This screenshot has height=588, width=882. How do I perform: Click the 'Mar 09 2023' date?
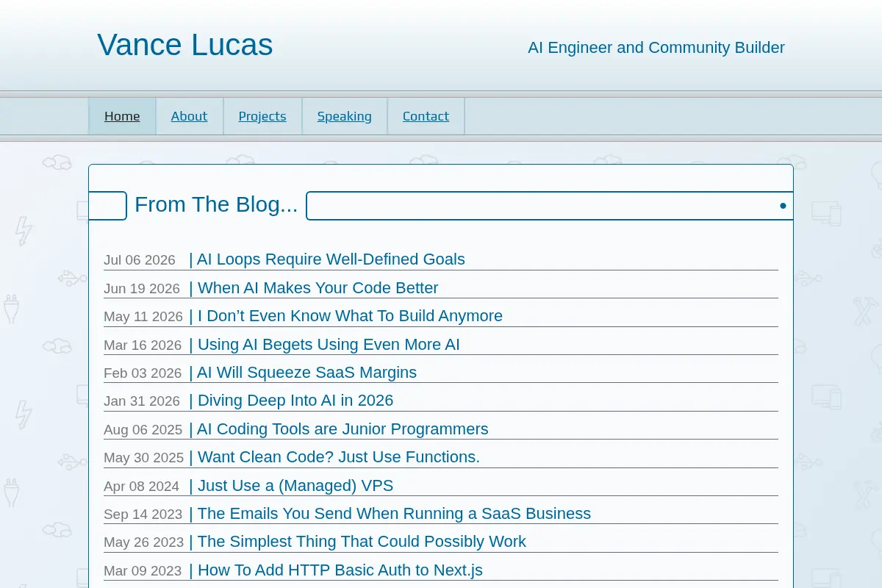[x=143, y=571]
